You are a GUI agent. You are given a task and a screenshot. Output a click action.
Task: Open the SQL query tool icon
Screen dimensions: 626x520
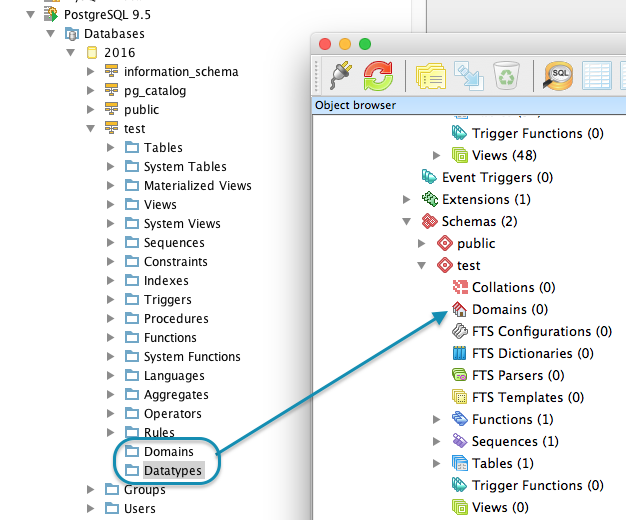tap(558, 75)
